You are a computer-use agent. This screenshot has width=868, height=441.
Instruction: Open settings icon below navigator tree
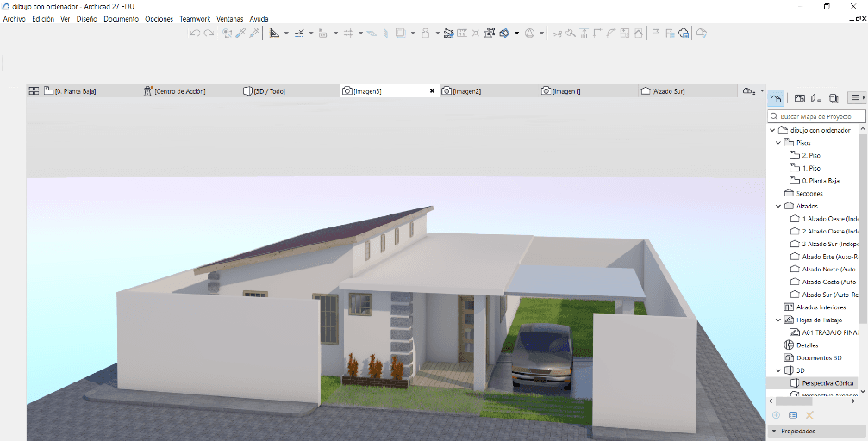click(793, 415)
